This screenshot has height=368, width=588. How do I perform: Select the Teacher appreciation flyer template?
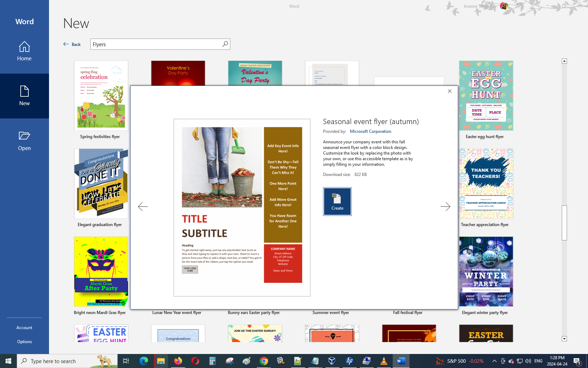486,184
